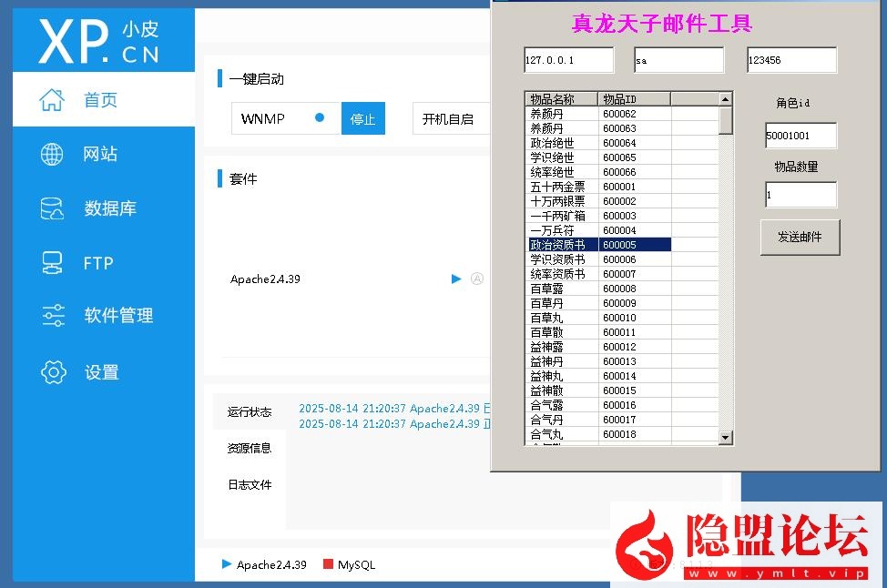
Task: Click the home icon in the sidebar
Action: [x=52, y=100]
